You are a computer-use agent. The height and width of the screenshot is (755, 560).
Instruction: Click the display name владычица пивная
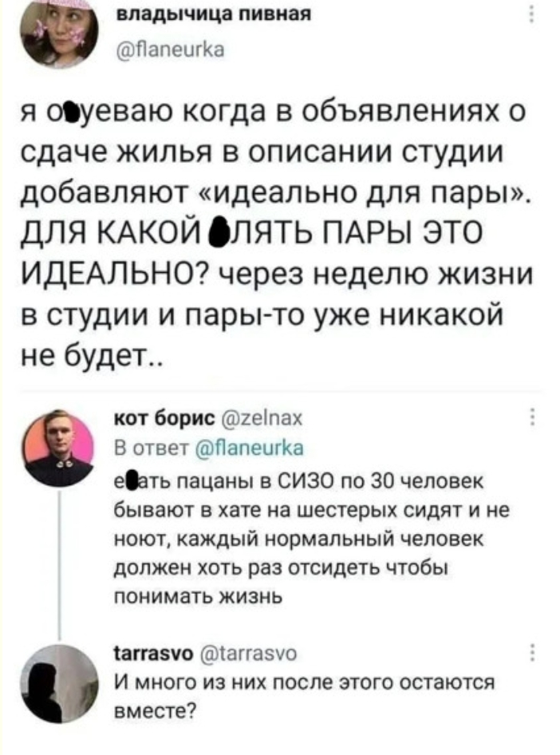click(214, 14)
